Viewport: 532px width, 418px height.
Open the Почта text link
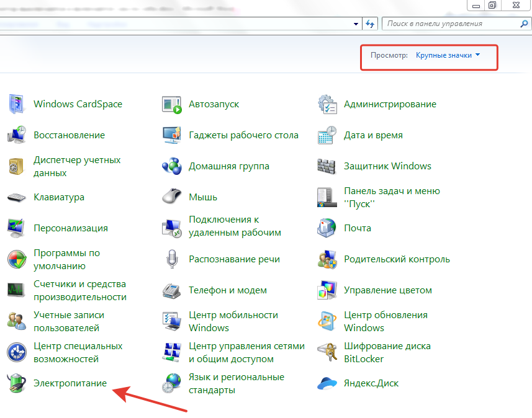click(x=358, y=228)
